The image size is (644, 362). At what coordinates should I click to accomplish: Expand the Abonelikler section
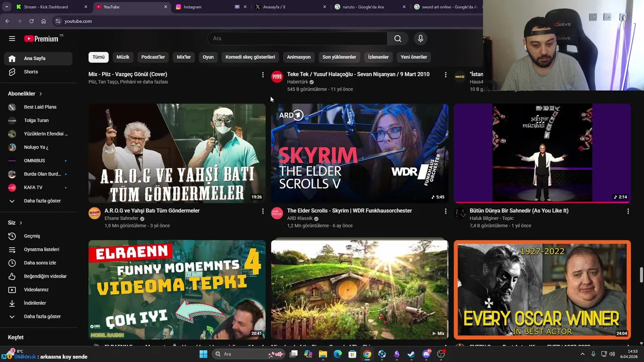click(25, 94)
